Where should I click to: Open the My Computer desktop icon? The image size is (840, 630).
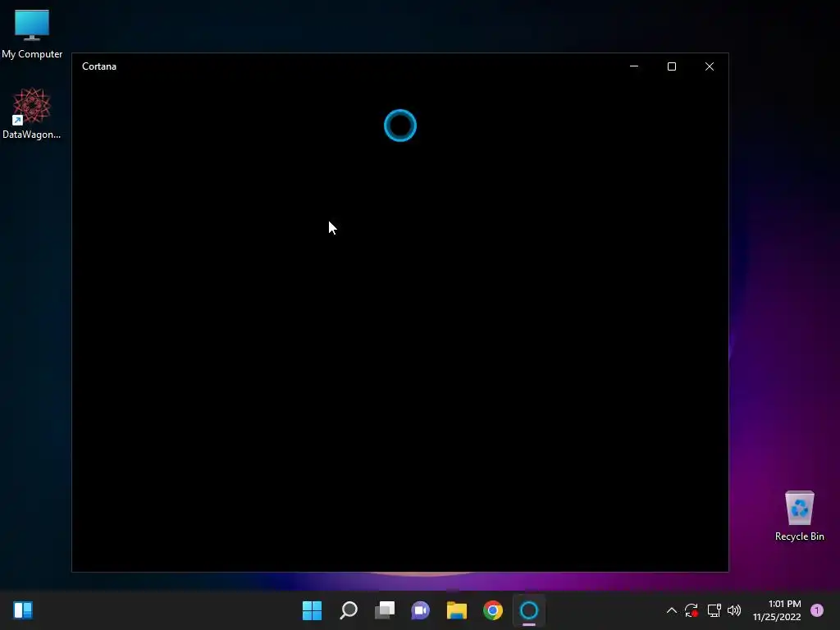point(32,33)
